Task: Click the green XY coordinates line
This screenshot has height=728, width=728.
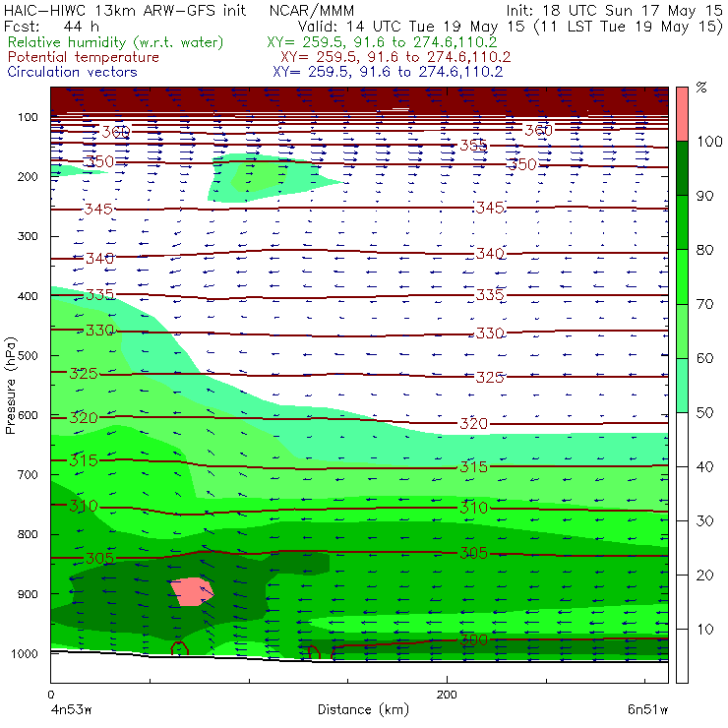Action: click(x=382, y=42)
